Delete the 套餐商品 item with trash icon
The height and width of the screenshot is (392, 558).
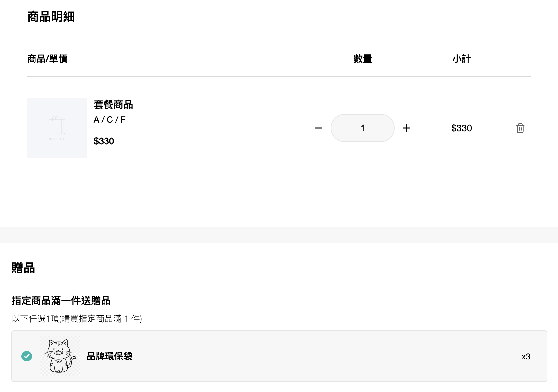[x=520, y=128]
